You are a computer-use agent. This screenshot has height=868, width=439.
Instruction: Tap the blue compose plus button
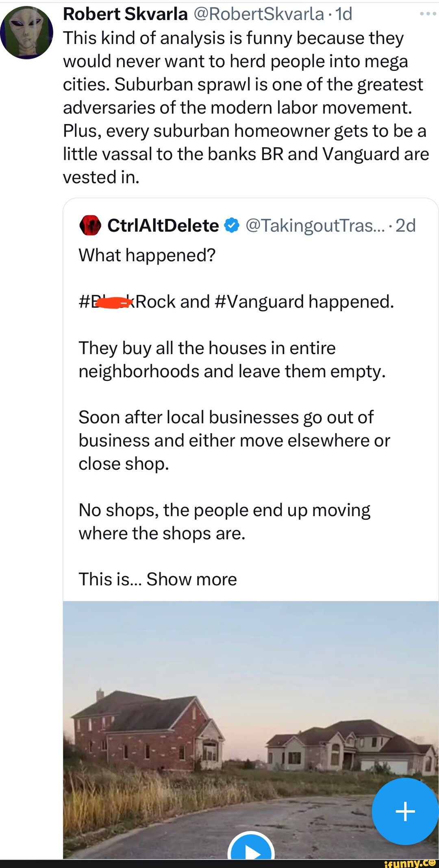click(405, 811)
